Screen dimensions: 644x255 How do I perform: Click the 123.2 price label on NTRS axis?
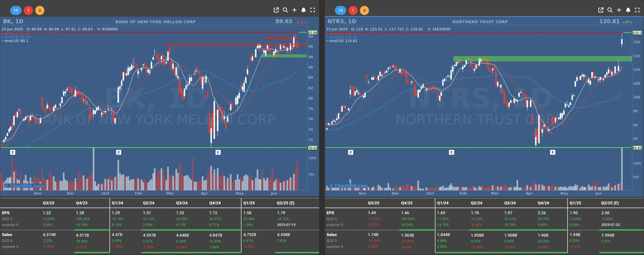[637, 33]
